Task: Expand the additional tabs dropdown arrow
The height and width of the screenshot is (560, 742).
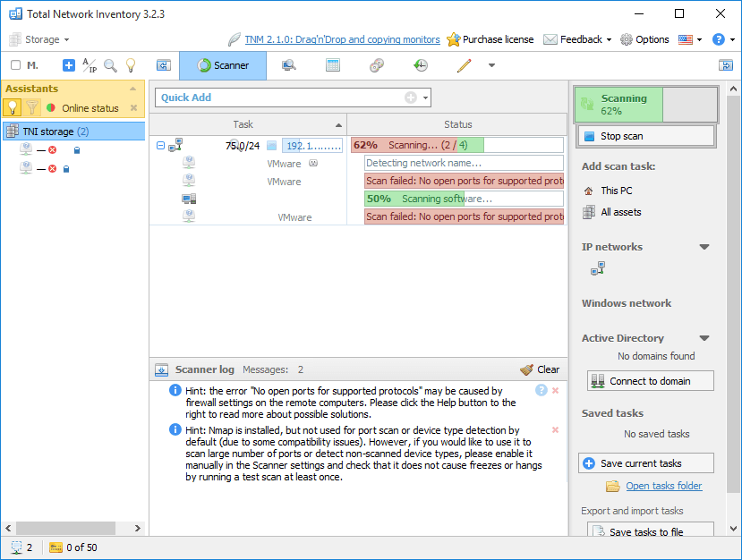Action: click(x=491, y=65)
